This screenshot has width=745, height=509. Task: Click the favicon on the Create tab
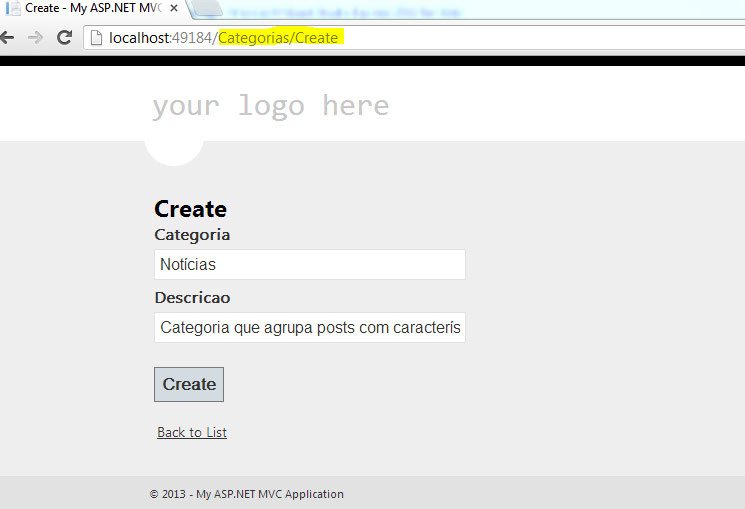pos(13,8)
